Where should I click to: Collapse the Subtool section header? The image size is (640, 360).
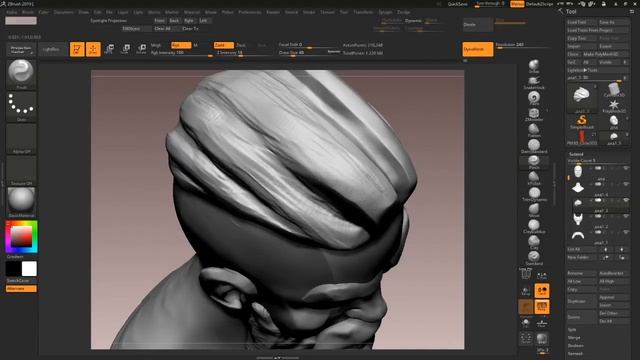(576, 154)
